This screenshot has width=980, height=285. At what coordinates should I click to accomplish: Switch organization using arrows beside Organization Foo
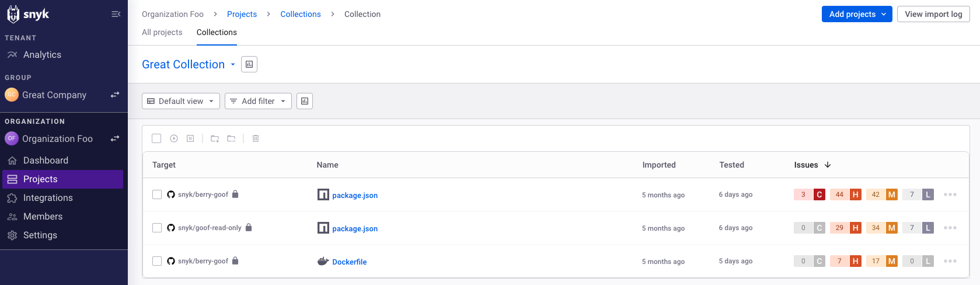click(x=115, y=138)
